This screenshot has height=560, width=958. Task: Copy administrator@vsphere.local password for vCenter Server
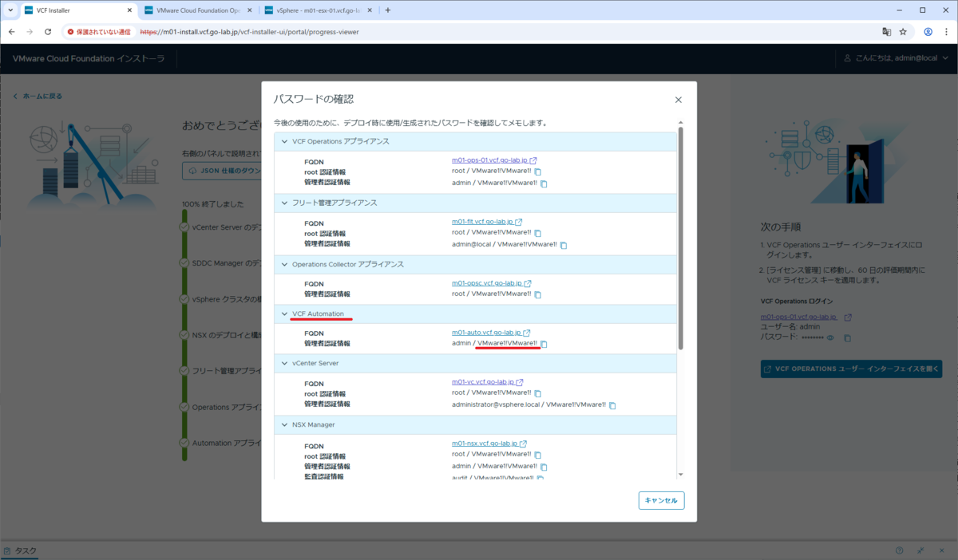612,405
